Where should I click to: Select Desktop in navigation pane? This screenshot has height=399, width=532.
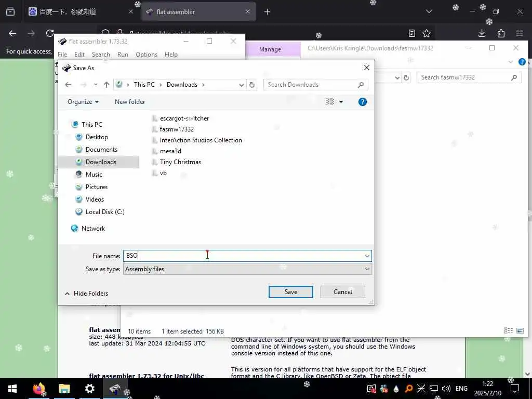97,137
